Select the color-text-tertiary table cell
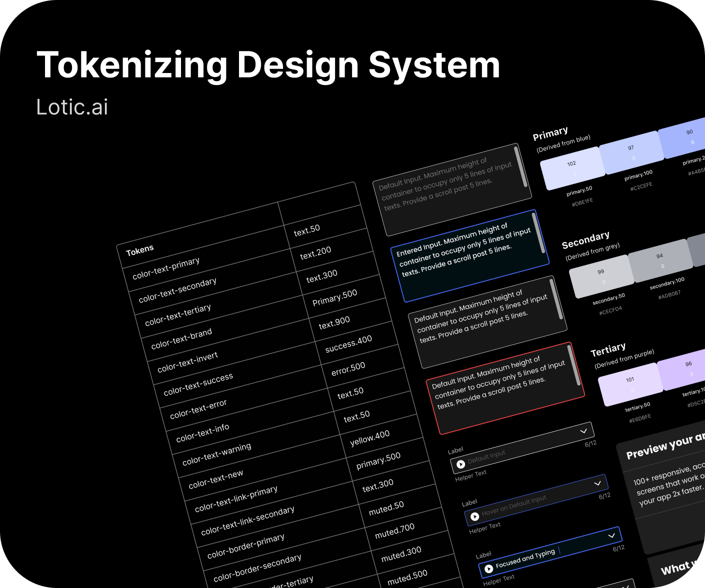Screen dimensions: 705x588 219,305
